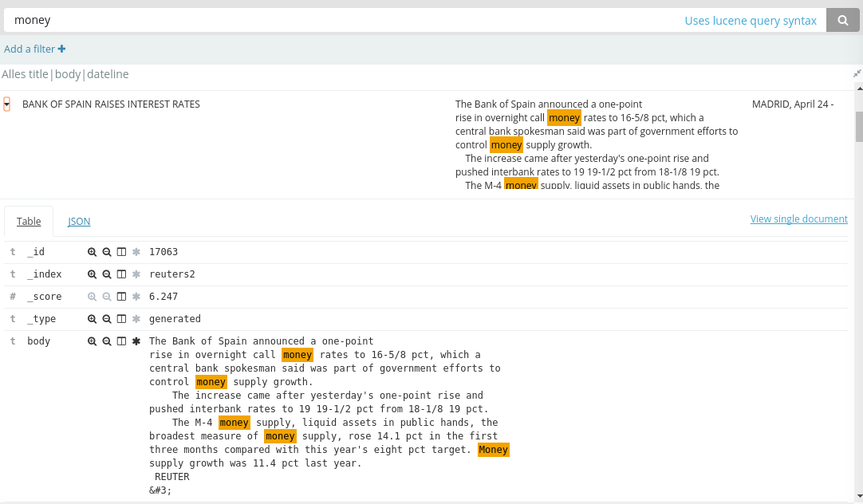Screen dimensions: 863x504
Task: Open View single document link
Action: tap(798, 219)
